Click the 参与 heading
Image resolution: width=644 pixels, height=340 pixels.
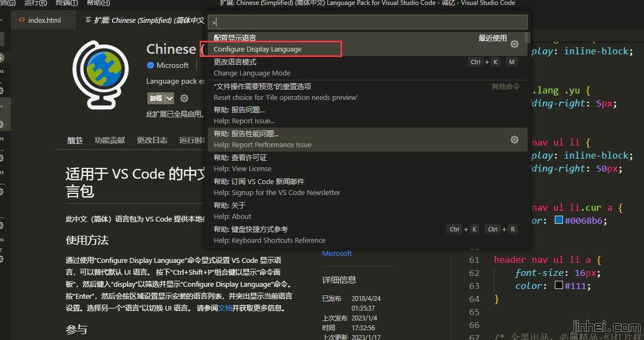(x=76, y=329)
